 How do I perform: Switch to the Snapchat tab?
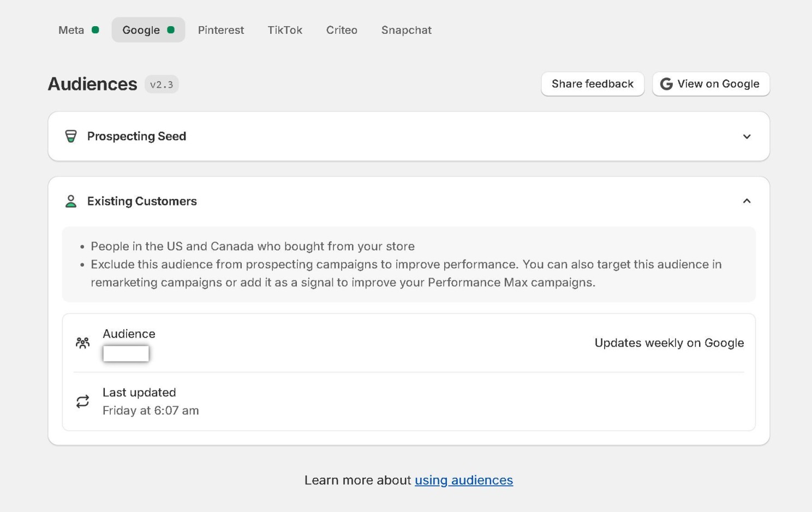[x=407, y=30]
